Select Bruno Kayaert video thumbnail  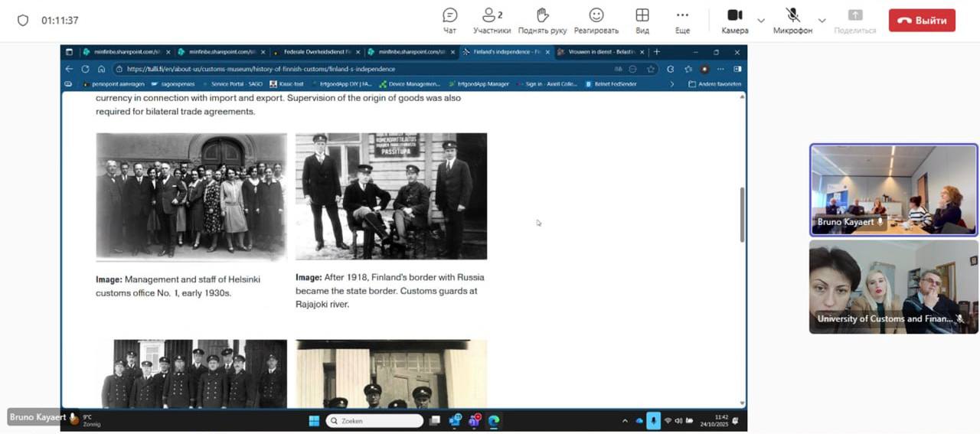[x=893, y=189]
